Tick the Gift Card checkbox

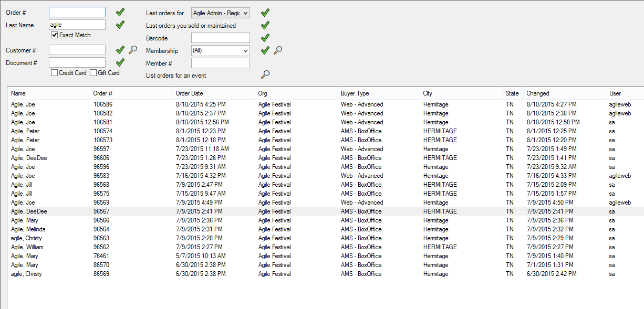click(x=94, y=73)
